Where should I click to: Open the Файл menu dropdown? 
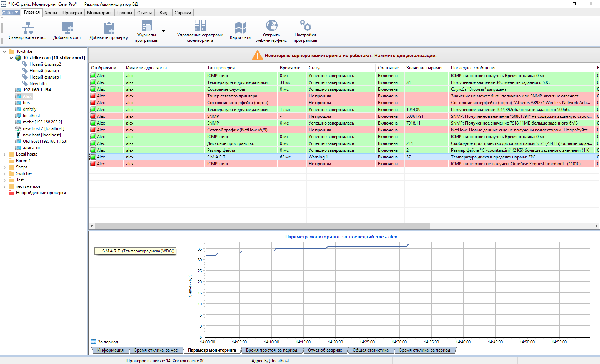click(10, 13)
